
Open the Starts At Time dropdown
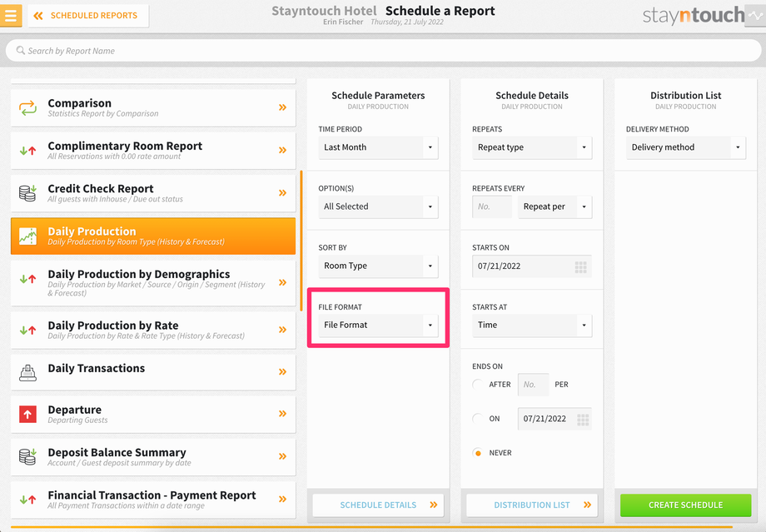(x=532, y=325)
